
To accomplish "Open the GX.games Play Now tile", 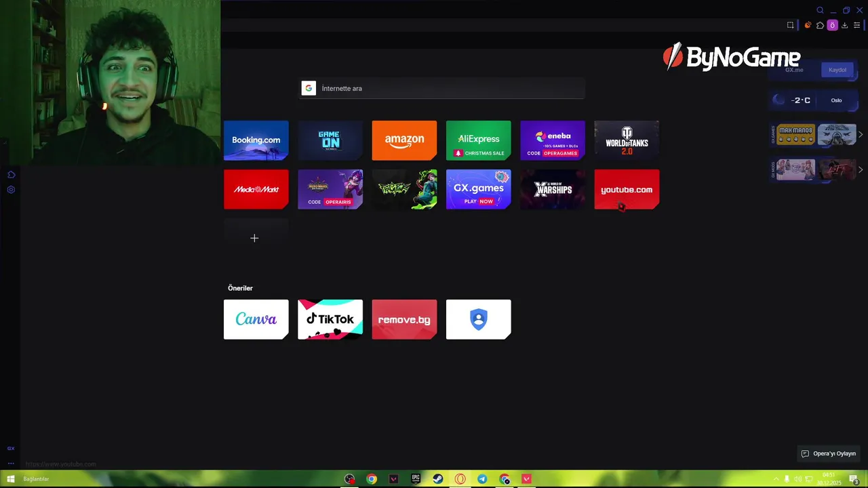I will [x=478, y=189].
